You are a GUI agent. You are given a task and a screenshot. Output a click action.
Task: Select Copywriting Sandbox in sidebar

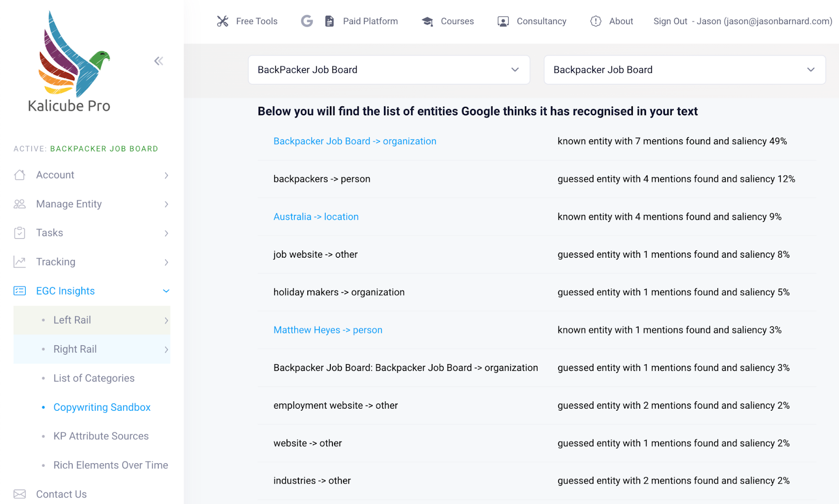[102, 408]
